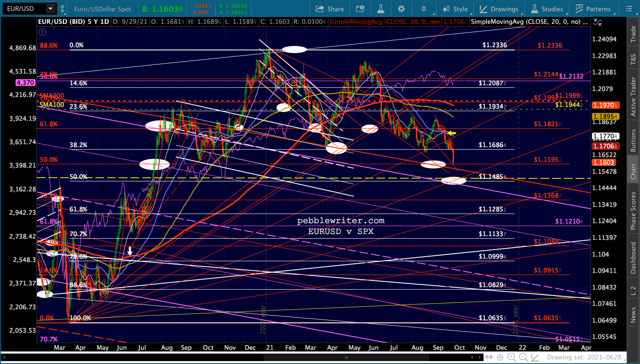Click the zoom in magnifier
This screenshot has width=640, height=364.
(512, 357)
